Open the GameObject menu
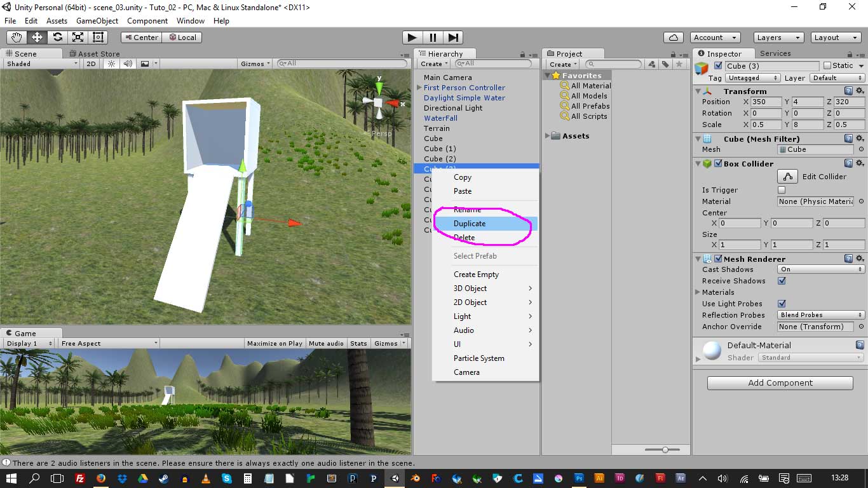The width and height of the screenshot is (868, 488). 97,21
